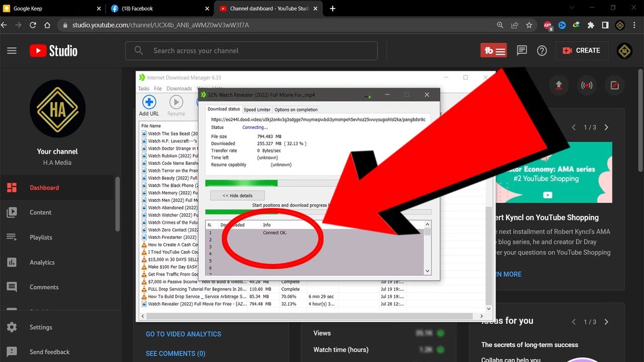The height and width of the screenshot is (362, 644).
Task: Open the Chrome profile avatar icon
Action: [620, 25]
